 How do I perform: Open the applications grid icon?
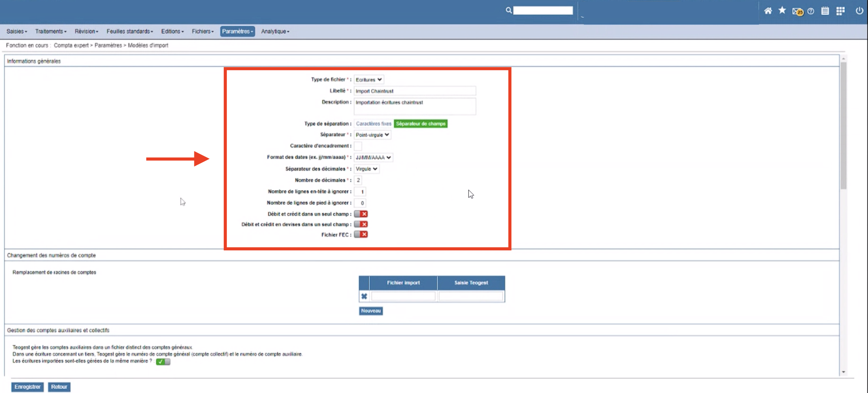[x=840, y=11]
